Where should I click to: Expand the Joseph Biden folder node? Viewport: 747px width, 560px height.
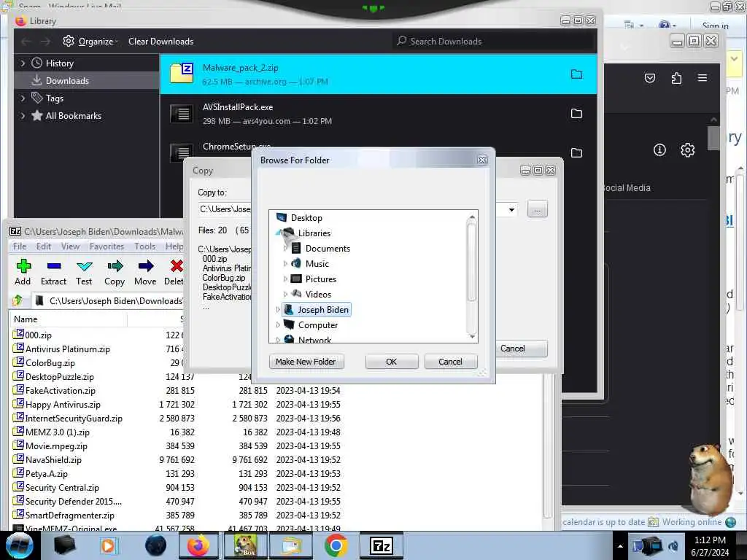pyautogui.click(x=278, y=309)
